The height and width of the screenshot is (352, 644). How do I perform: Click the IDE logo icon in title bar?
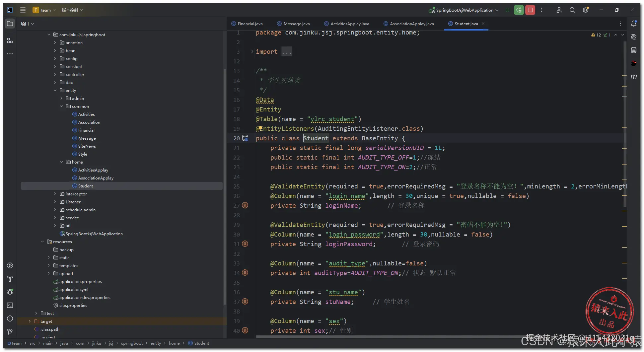click(10, 10)
